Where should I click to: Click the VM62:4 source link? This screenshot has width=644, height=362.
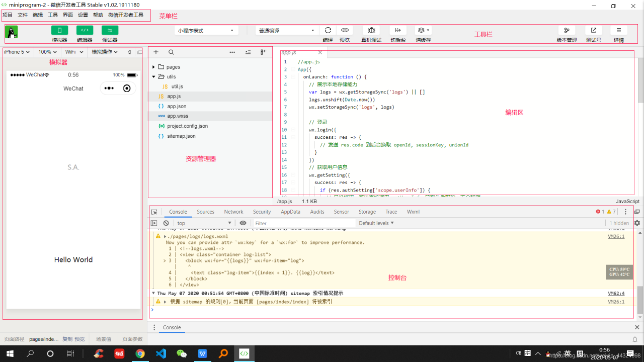[x=616, y=293]
